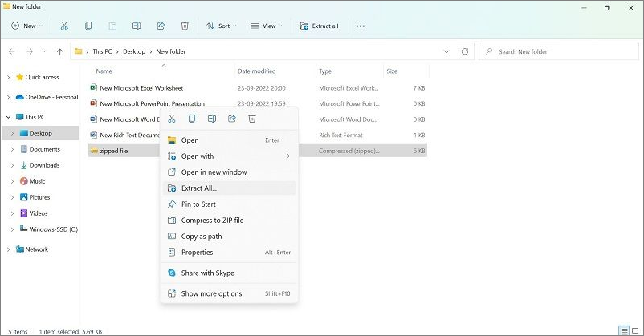Screen dimensions: 644x336
Task: Select Extract All... from the context menu
Action: 198,188
